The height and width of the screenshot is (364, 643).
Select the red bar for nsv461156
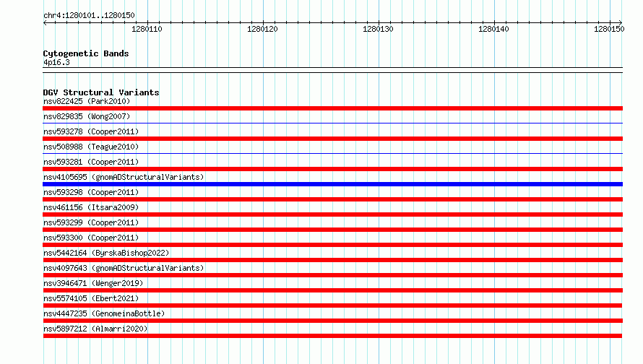[x=332, y=214]
